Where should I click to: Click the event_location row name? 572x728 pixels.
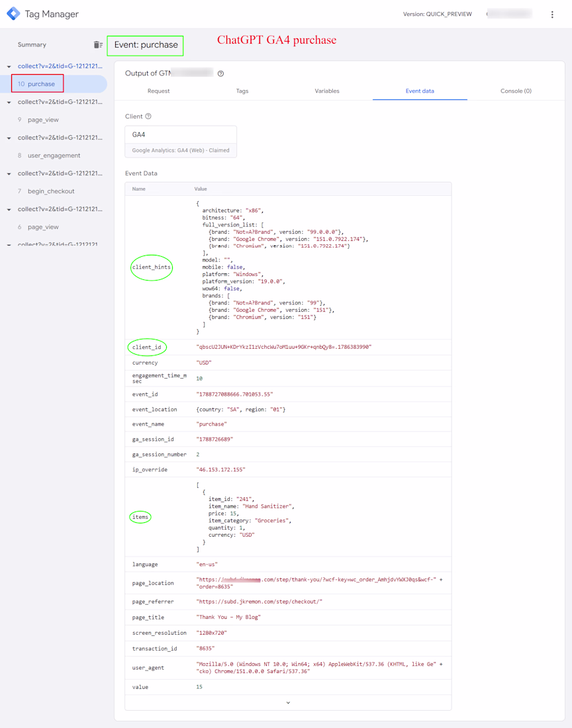(x=155, y=410)
